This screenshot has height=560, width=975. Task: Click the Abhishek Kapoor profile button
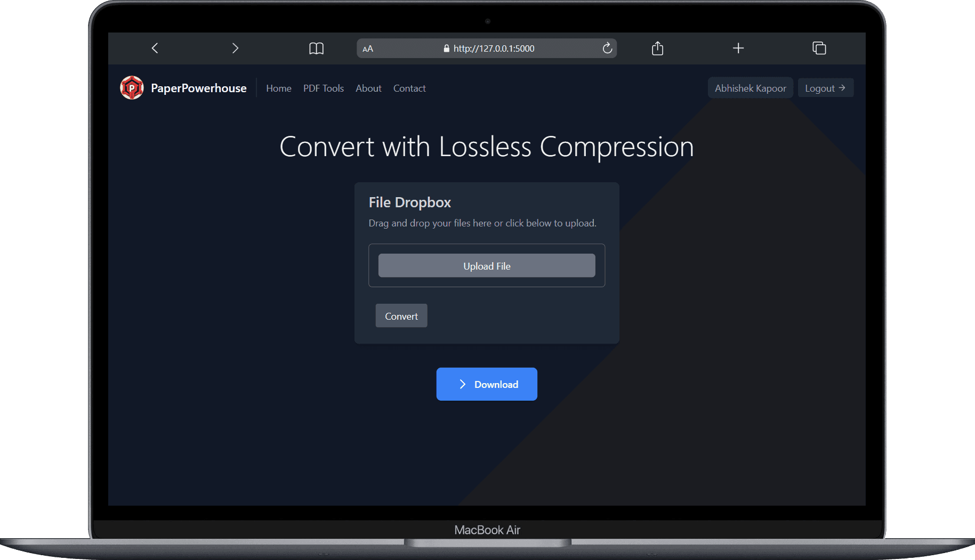pyautogui.click(x=750, y=88)
